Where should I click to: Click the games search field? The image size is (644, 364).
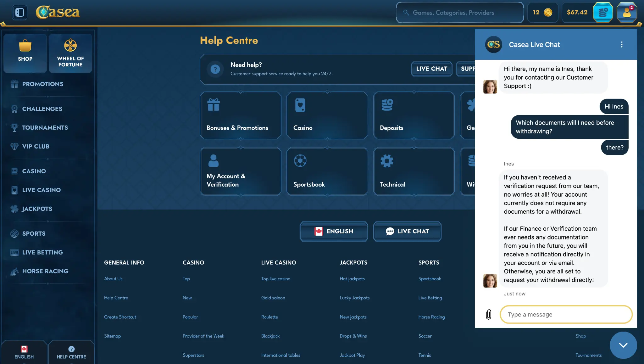[x=460, y=13]
